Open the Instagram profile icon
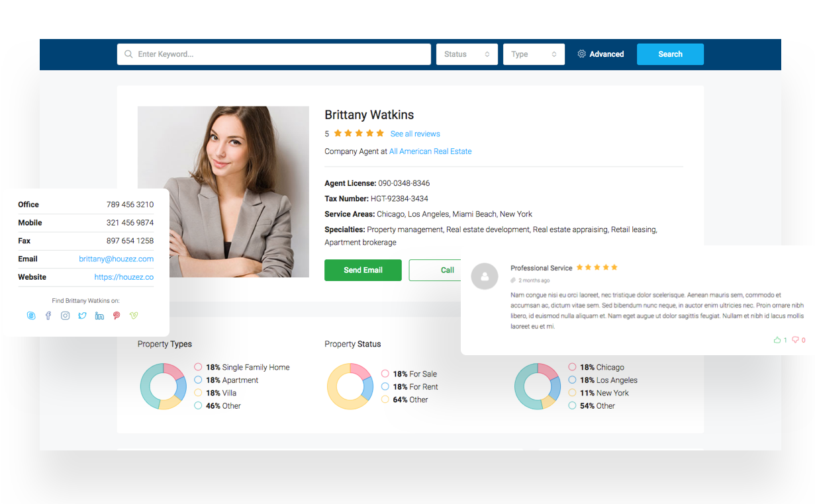Image resolution: width=815 pixels, height=504 pixels. (x=65, y=315)
